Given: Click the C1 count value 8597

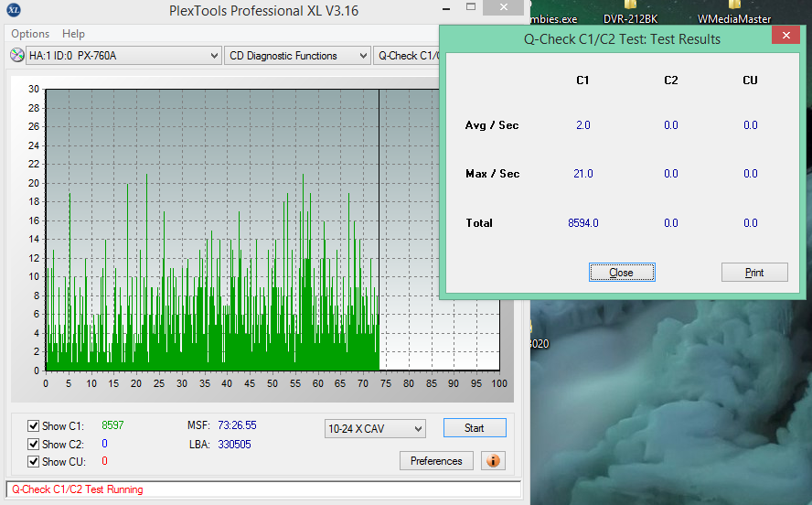Looking at the screenshot, I should 112,425.
